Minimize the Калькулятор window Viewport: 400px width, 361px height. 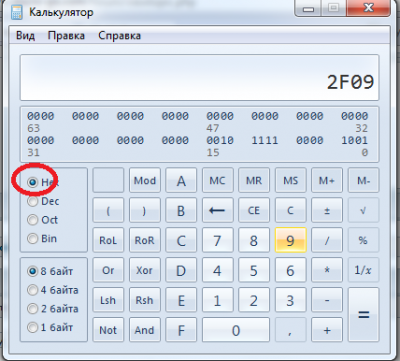click(x=309, y=9)
